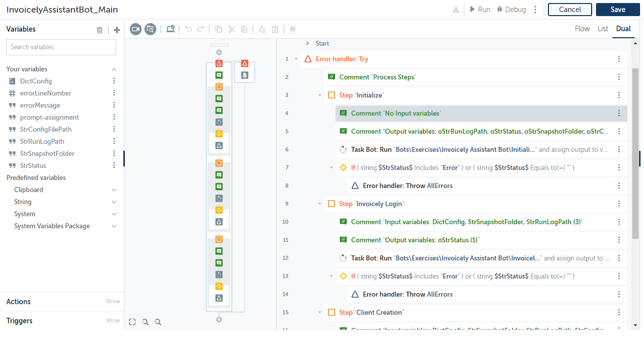Click the Run play button
Image resolution: width=644 pixels, height=362 pixels.
(472, 10)
